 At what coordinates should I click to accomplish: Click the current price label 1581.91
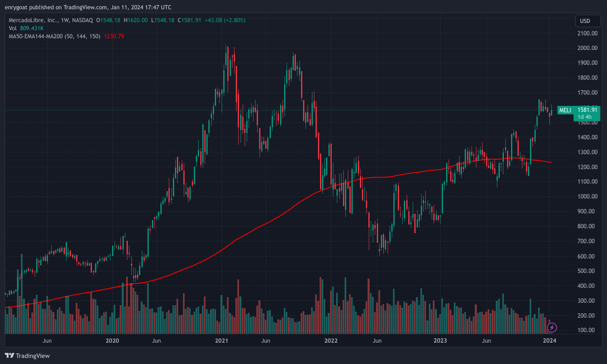pyautogui.click(x=587, y=110)
